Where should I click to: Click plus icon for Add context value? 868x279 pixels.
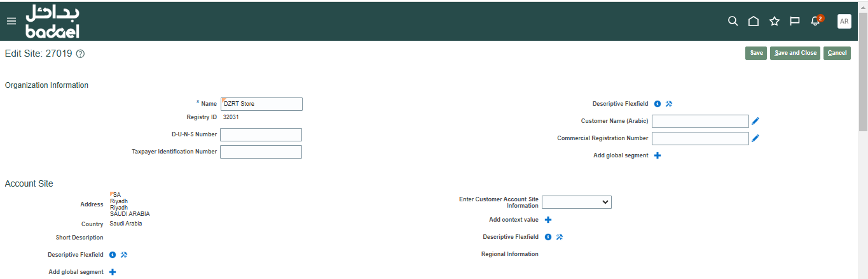click(x=548, y=220)
